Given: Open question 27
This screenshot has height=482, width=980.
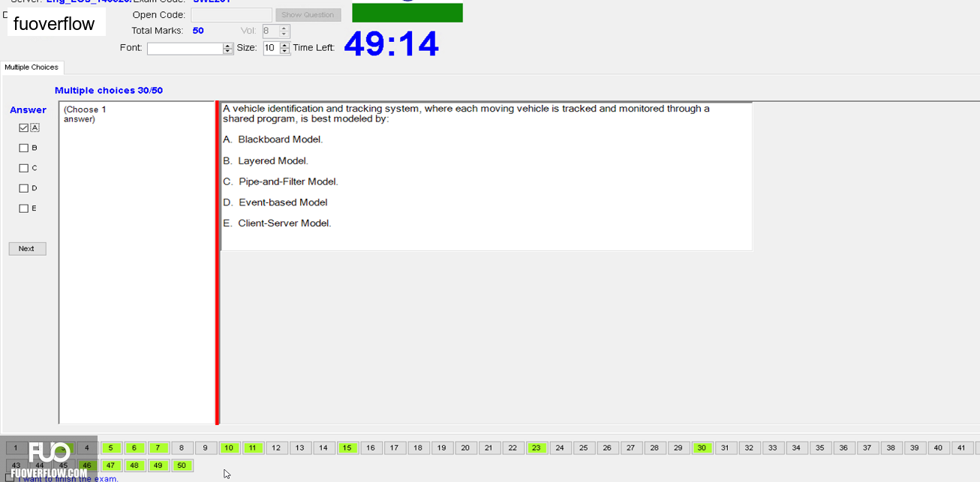Looking at the screenshot, I should coord(630,448).
